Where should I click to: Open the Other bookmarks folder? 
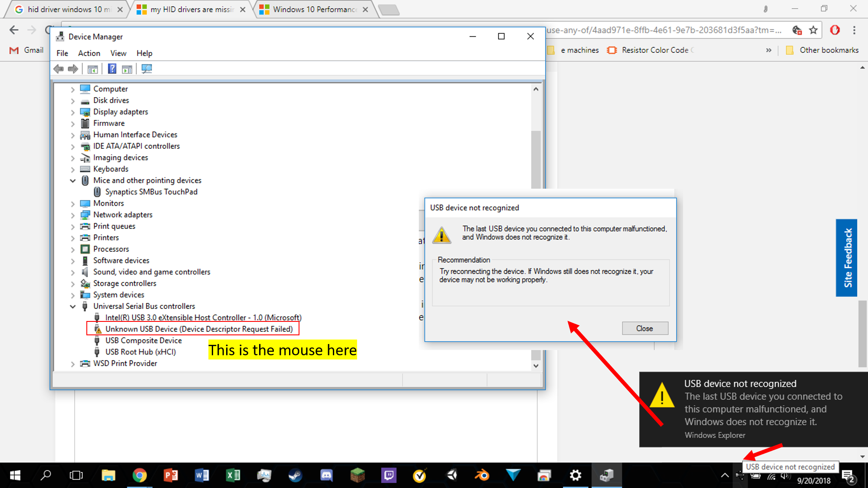pyautogui.click(x=822, y=50)
